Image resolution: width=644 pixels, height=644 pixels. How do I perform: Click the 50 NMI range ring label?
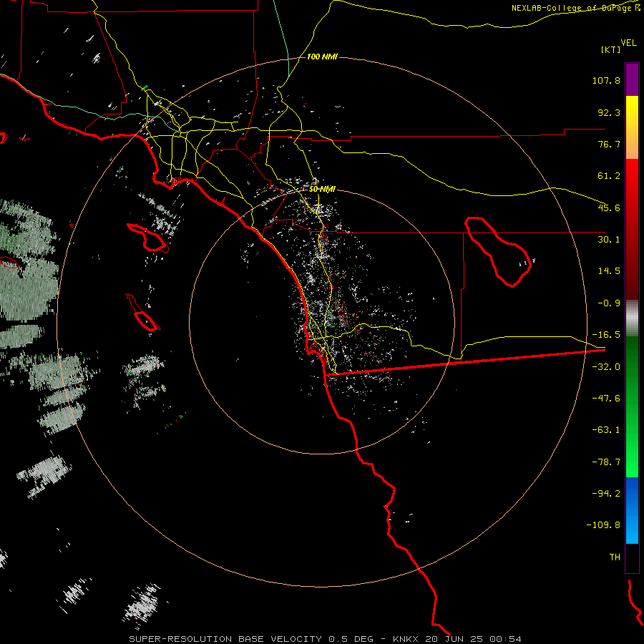[x=322, y=190]
